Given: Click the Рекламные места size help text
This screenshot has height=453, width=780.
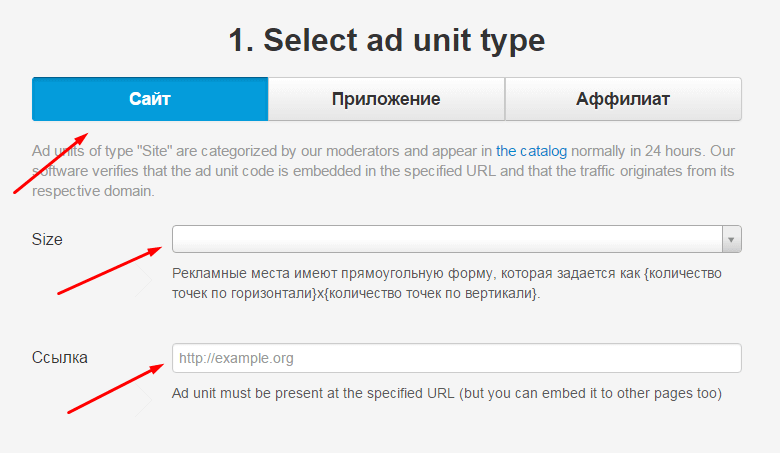Looking at the screenshot, I should click(x=447, y=283).
